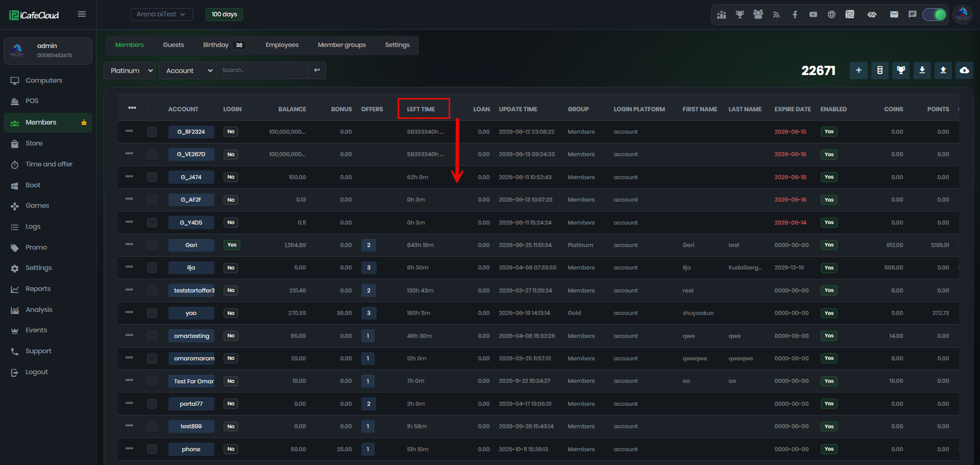Open the omaromarom account
Screen dimensions: 980x465
191,358
